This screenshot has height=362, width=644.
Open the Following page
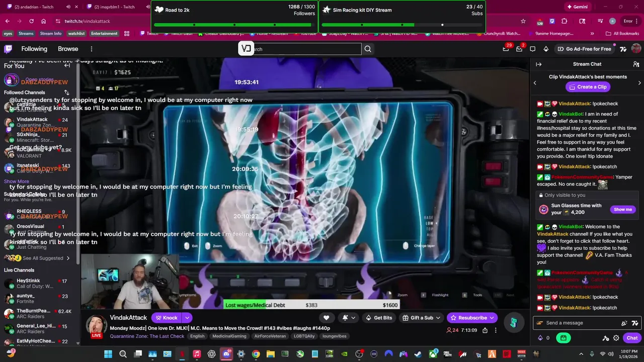click(x=34, y=49)
